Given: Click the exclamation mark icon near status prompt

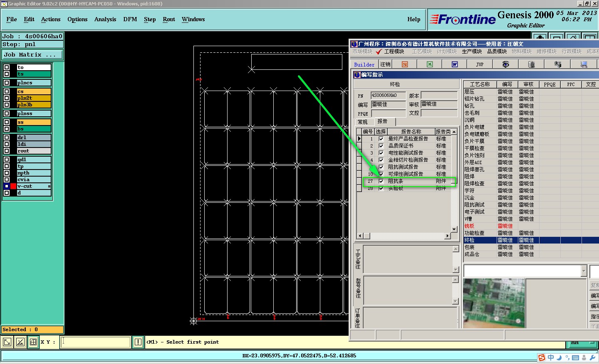Looking at the screenshot, I should (x=138, y=342).
